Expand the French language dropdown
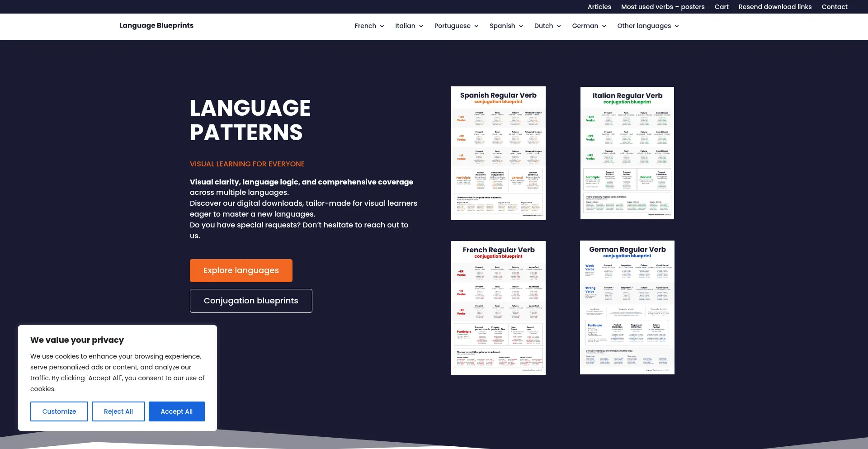Viewport: 868px width, 449px height. pos(369,26)
